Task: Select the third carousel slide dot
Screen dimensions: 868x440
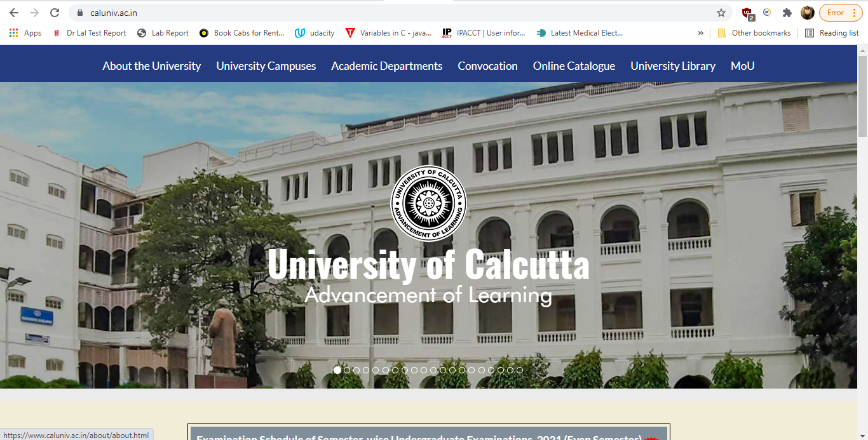Action: 356,370
